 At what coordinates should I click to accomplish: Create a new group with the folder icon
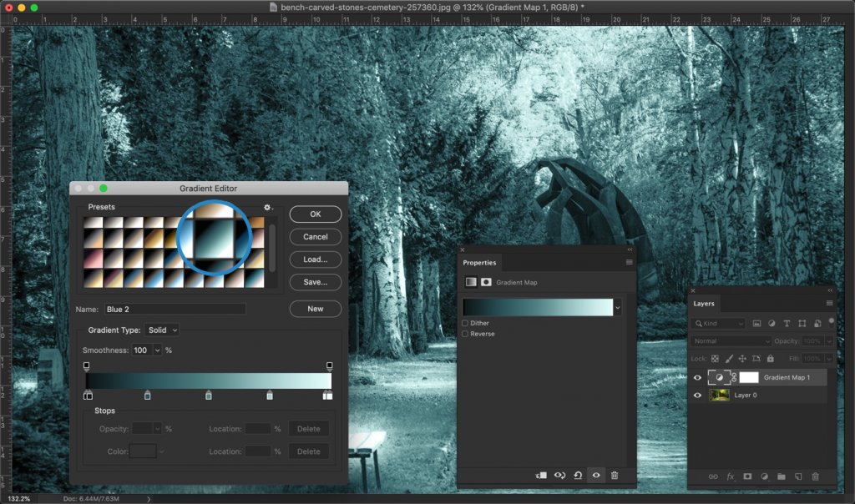tap(782, 476)
